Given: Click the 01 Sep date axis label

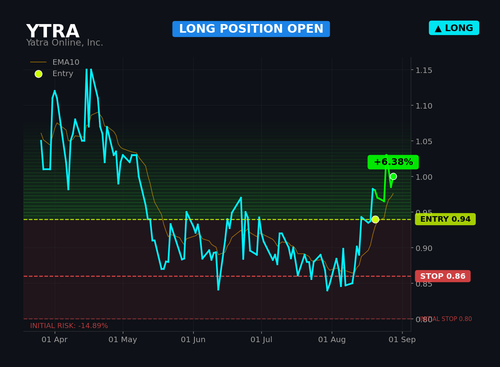Looking at the screenshot, I should 402,340.
